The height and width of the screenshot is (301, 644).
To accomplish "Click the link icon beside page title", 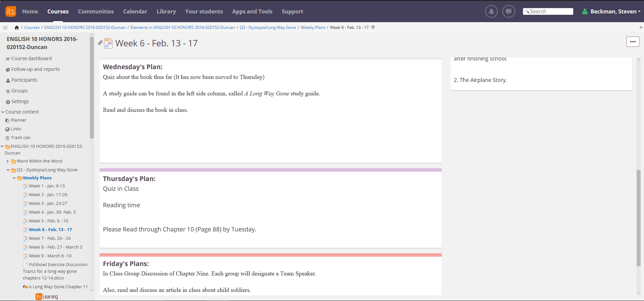I will tap(100, 43).
